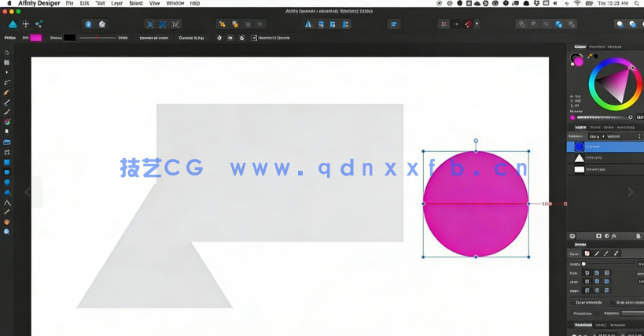Click the magnet snapping icon

tap(468, 24)
